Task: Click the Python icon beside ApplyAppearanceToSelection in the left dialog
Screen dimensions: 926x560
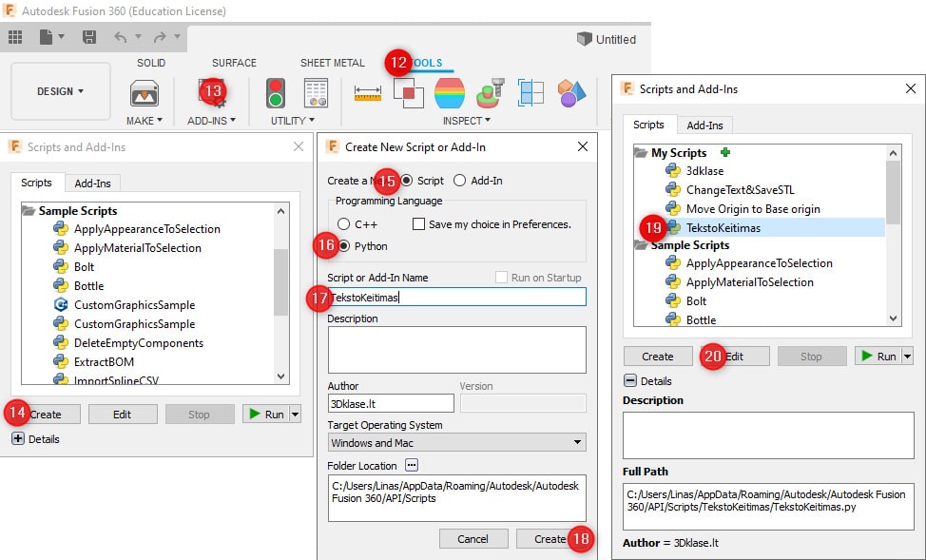Action: tap(60, 229)
